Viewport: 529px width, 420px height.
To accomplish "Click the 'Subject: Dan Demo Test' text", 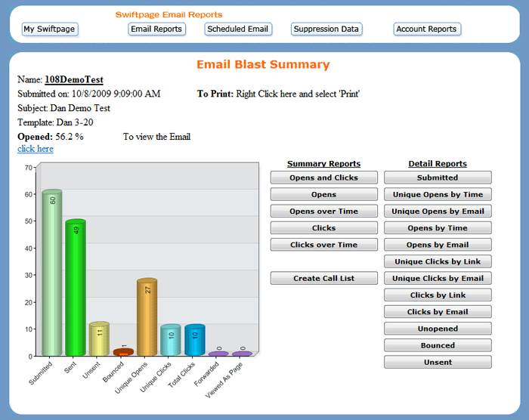I will pos(63,108).
